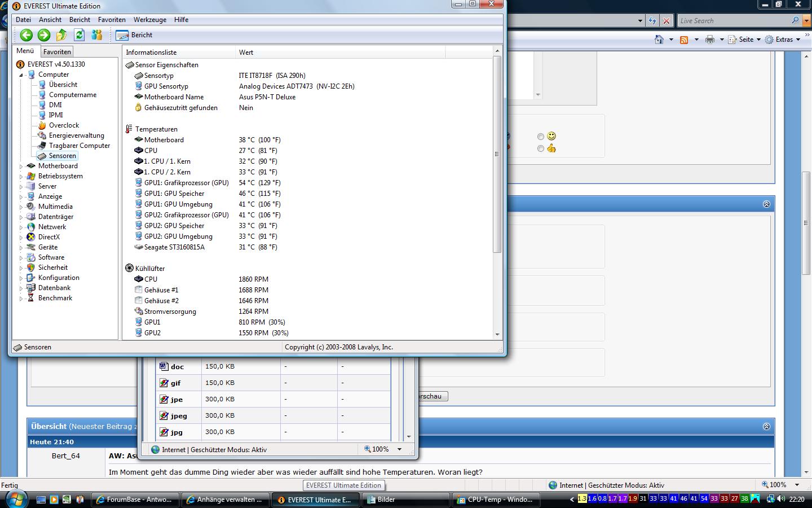
Task: Click the Konfiguration tree icon
Action: [31, 278]
